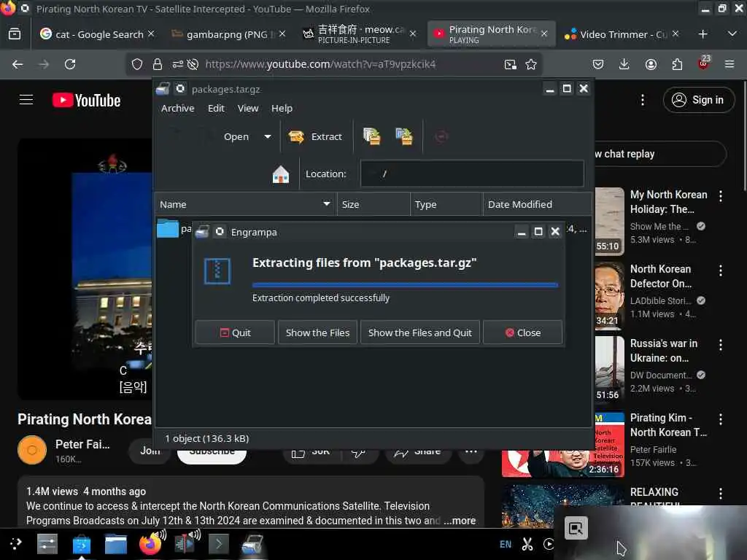Click Show the Files and Quit button
Viewport: 747px width, 560px height.
[419, 332]
